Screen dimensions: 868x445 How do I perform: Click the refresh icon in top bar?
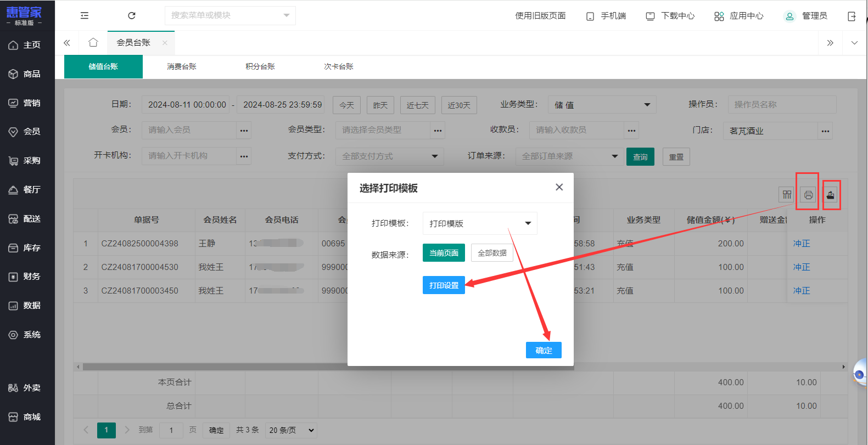132,15
